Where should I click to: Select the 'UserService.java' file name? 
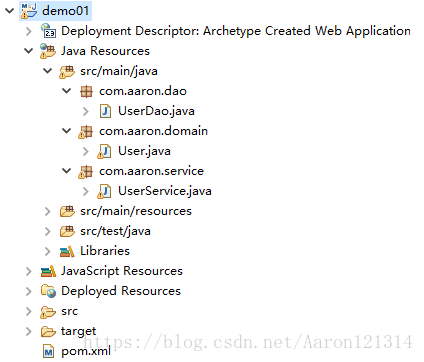click(165, 191)
